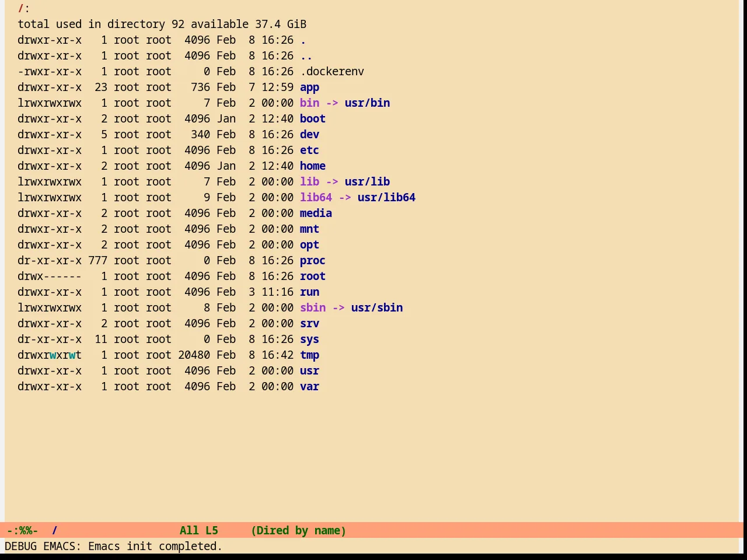
Task: Click size 736 in app row
Action: click(200, 87)
